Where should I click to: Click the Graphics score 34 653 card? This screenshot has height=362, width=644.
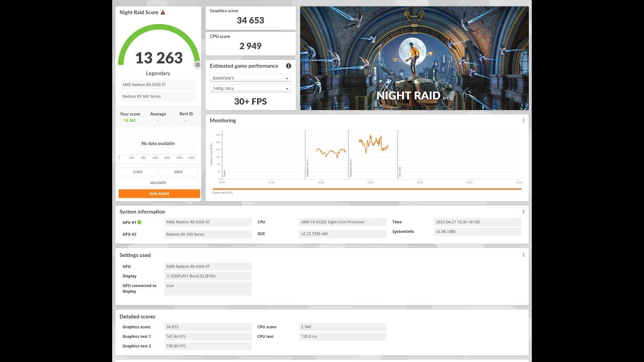pyautogui.click(x=251, y=18)
